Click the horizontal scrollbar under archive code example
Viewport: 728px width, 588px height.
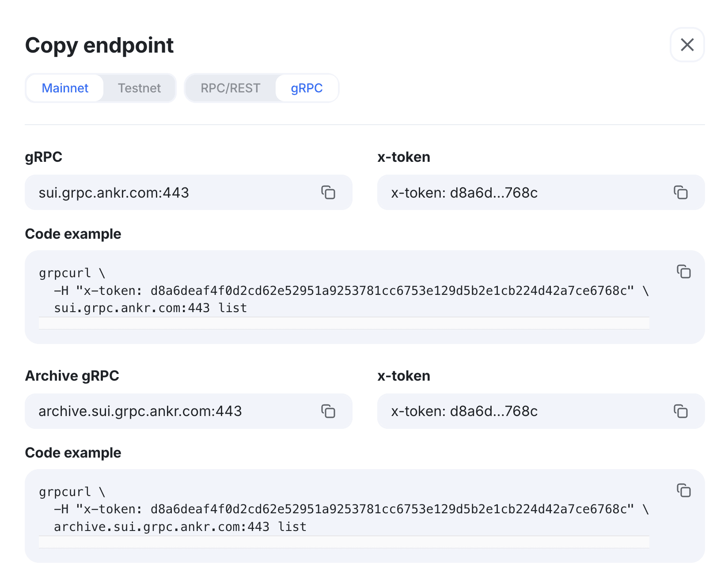(x=344, y=542)
